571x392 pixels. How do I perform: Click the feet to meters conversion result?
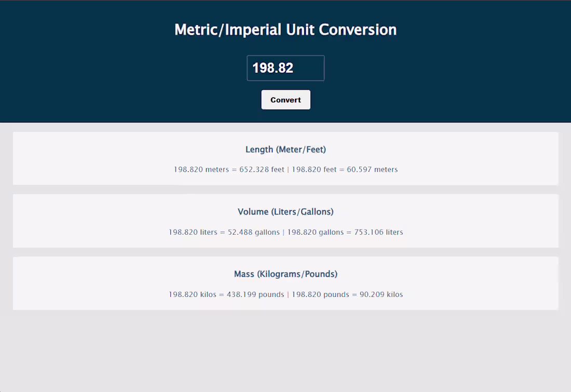[345, 169]
